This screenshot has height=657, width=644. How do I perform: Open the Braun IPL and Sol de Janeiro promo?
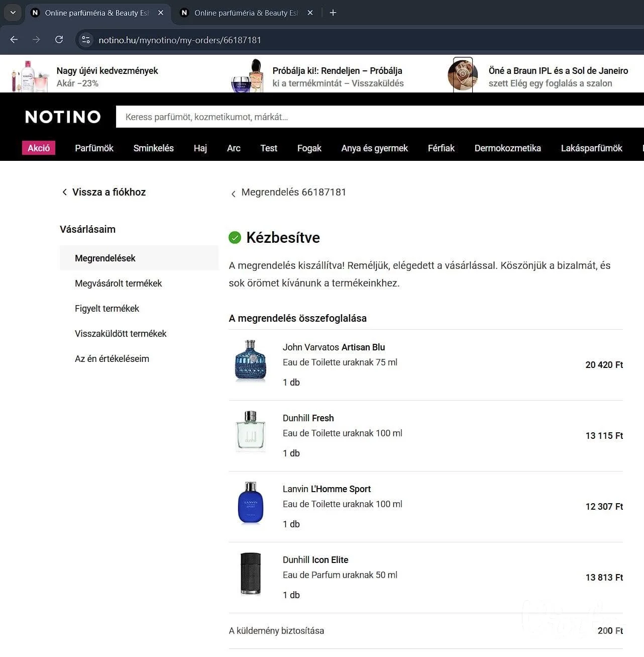pos(558,77)
